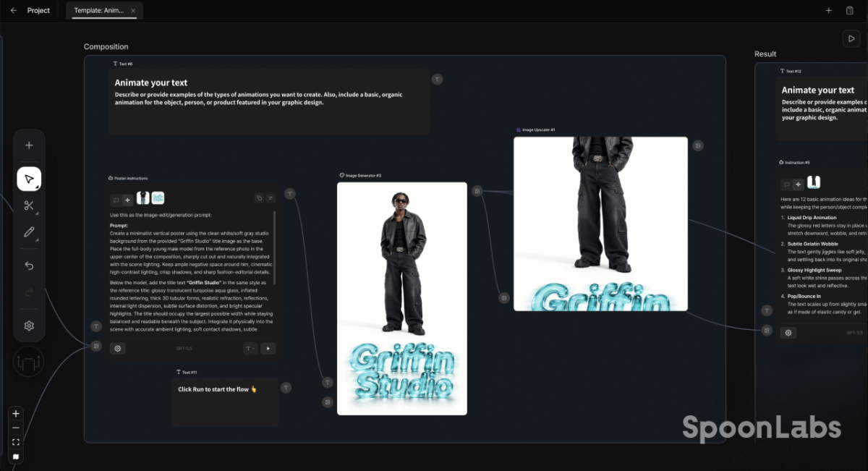Click the text input port of Instruction #5

pos(767,310)
